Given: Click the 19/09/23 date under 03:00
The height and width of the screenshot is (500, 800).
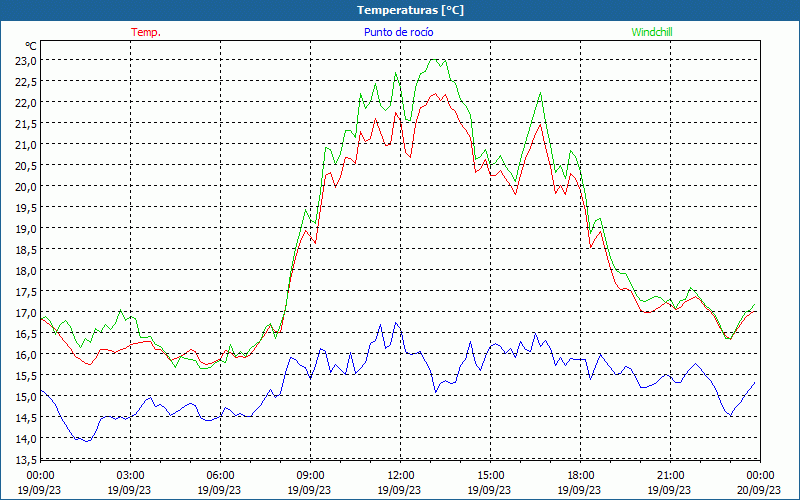Looking at the screenshot, I should point(129,490).
